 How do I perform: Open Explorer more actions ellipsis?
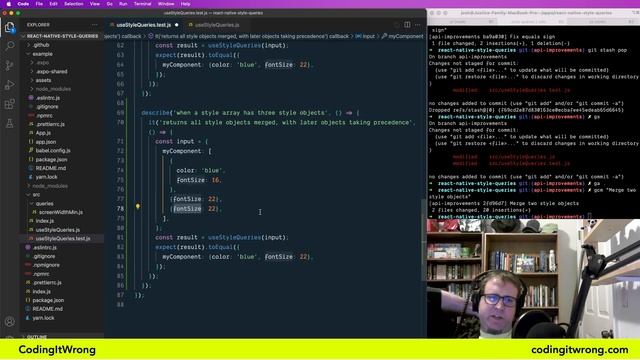pos(95,25)
